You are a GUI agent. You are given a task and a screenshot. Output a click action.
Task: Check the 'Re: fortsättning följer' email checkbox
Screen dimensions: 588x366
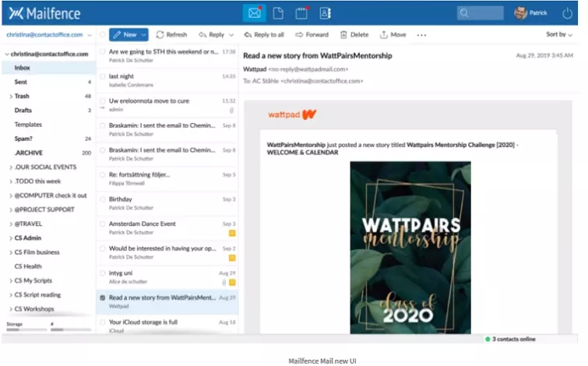(102, 174)
